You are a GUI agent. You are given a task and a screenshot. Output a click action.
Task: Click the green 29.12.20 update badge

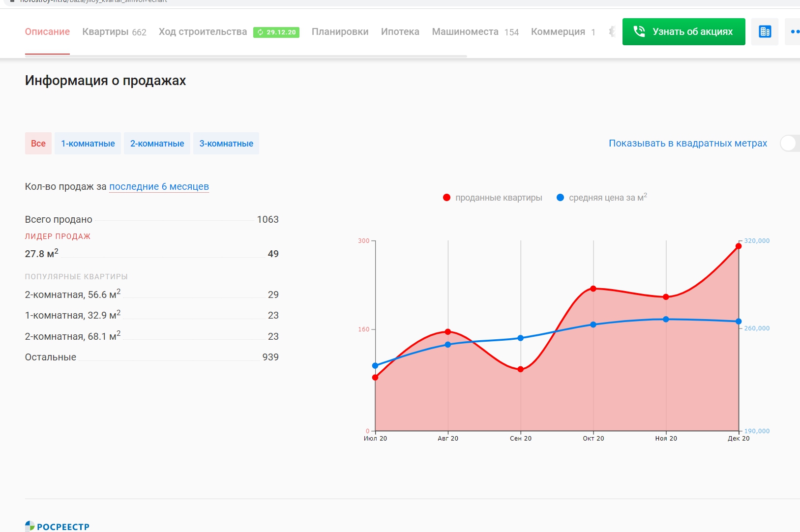(276, 32)
